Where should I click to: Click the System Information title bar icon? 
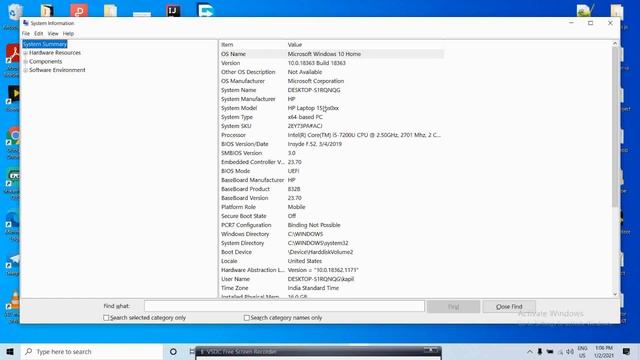pyautogui.click(x=26, y=23)
